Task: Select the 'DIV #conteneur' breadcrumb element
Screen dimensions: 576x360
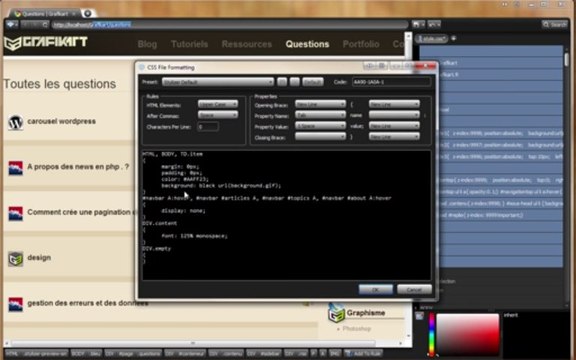Action: [185, 353]
